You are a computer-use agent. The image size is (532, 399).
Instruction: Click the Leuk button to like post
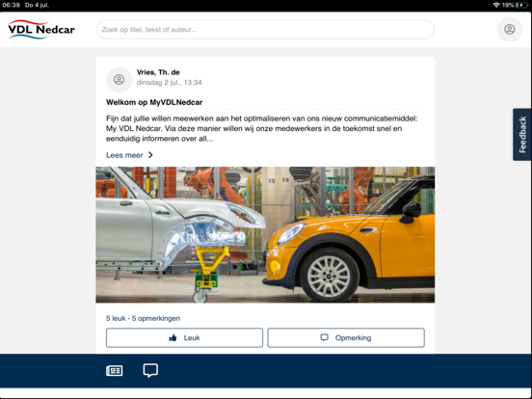184,337
